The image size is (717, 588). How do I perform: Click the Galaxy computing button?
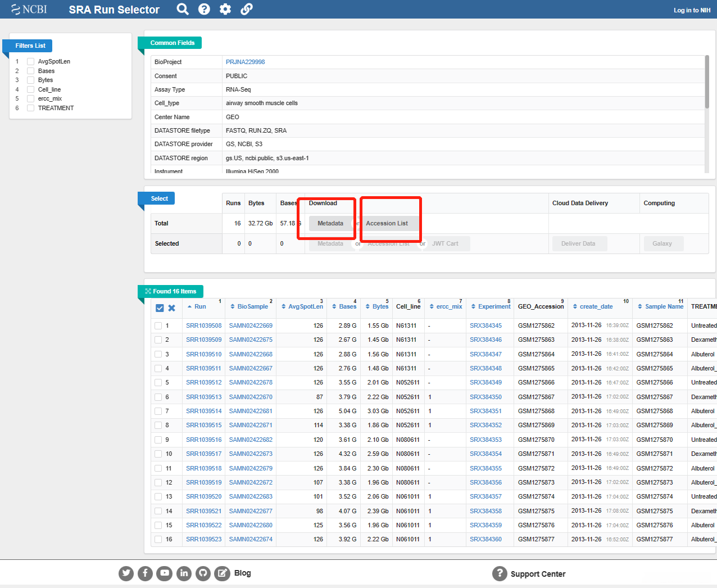point(662,243)
